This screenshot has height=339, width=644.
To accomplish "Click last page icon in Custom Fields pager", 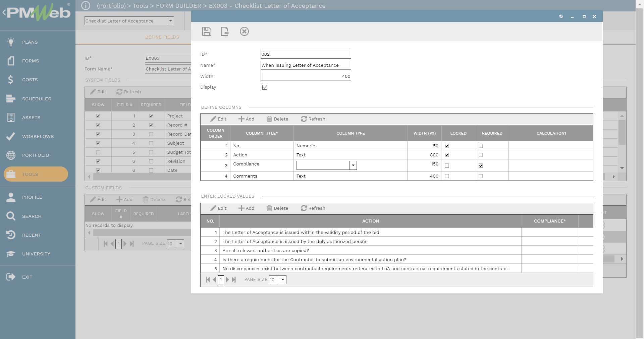I will tap(131, 244).
